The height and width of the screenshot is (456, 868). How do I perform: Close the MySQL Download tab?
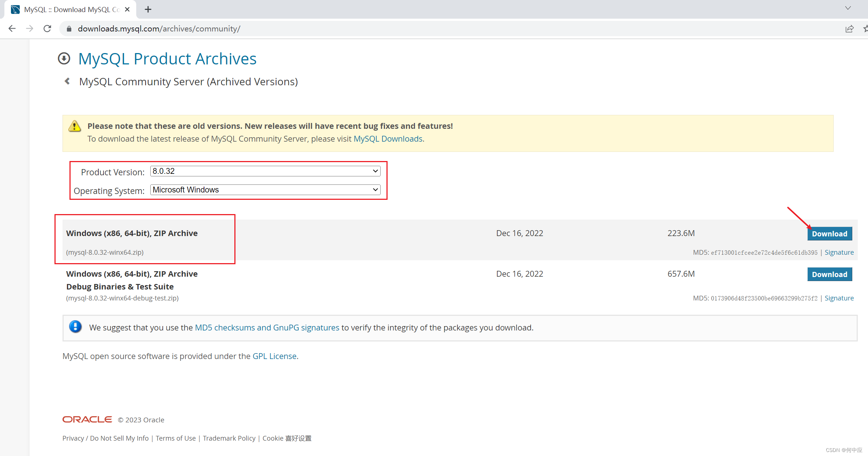(x=127, y=10)
